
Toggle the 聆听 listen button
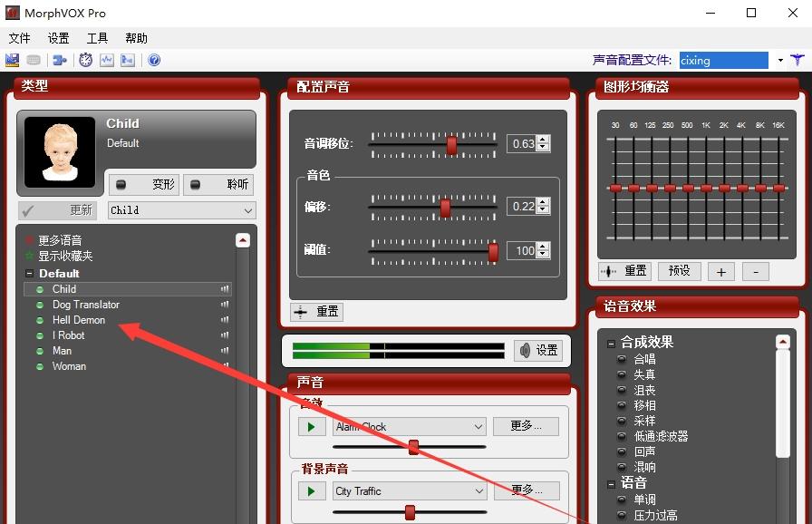(x=218, y=184)
